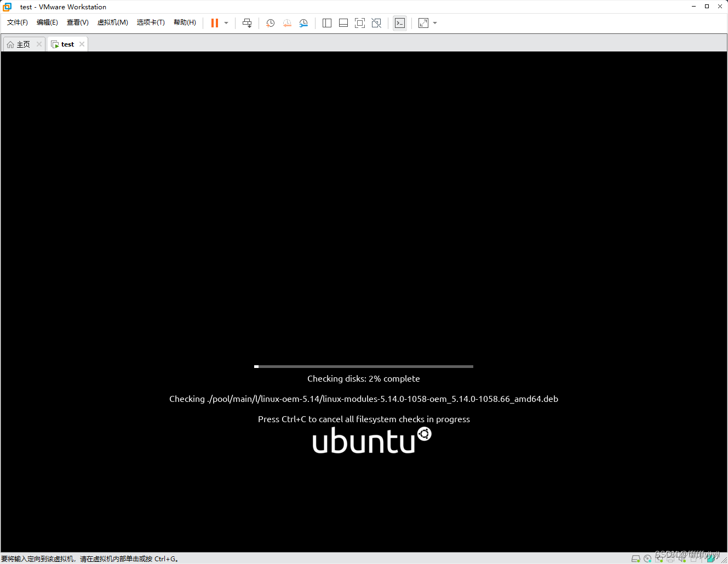This screenshot has height=564, width=728.
Task: Pause the virtual machine with the orange pause icon
Action: [215, 23]
